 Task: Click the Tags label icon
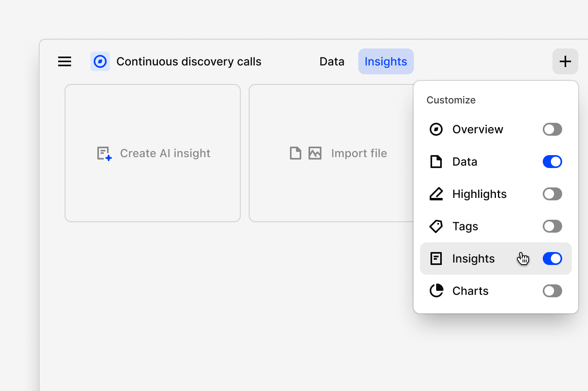tap(436, 226)
